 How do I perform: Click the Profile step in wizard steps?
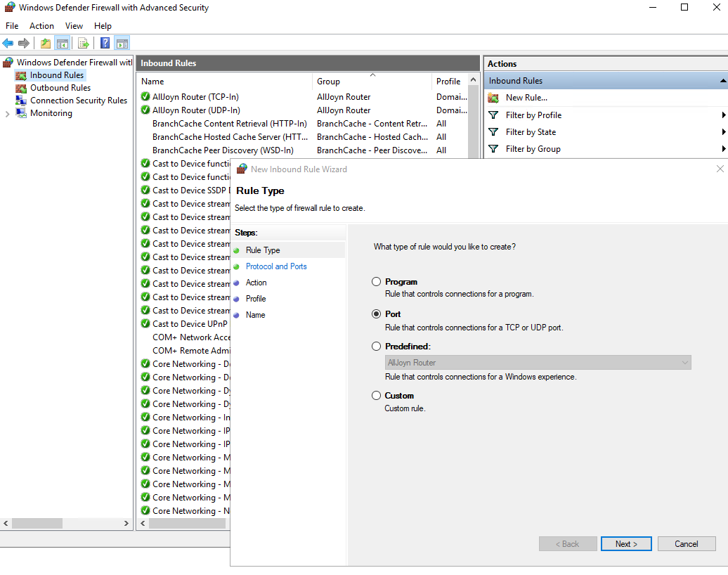pyautogui.click(x=256, y=299)
